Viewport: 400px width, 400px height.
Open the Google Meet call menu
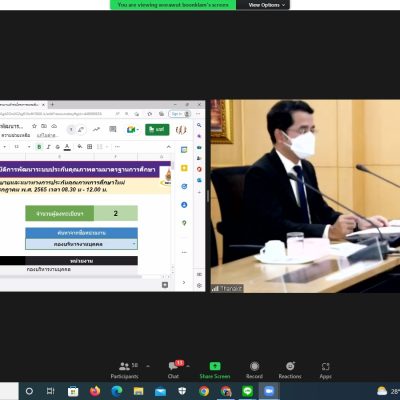tap(132, 129)
